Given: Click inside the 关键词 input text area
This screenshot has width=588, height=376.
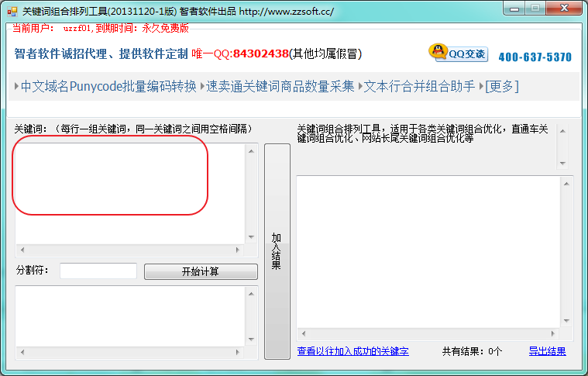Looking at the screenshot, I should point(130,194).
